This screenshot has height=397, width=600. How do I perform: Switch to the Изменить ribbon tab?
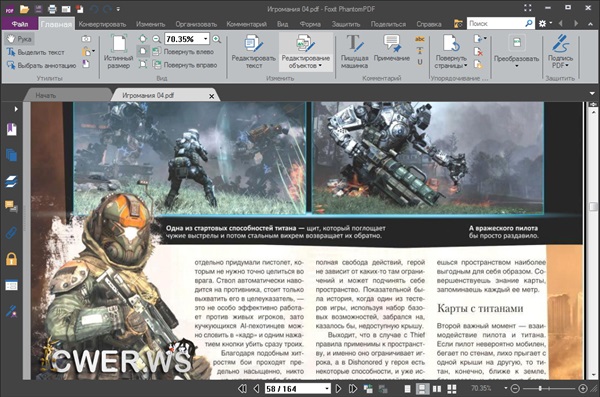click(x=150, y=24)
